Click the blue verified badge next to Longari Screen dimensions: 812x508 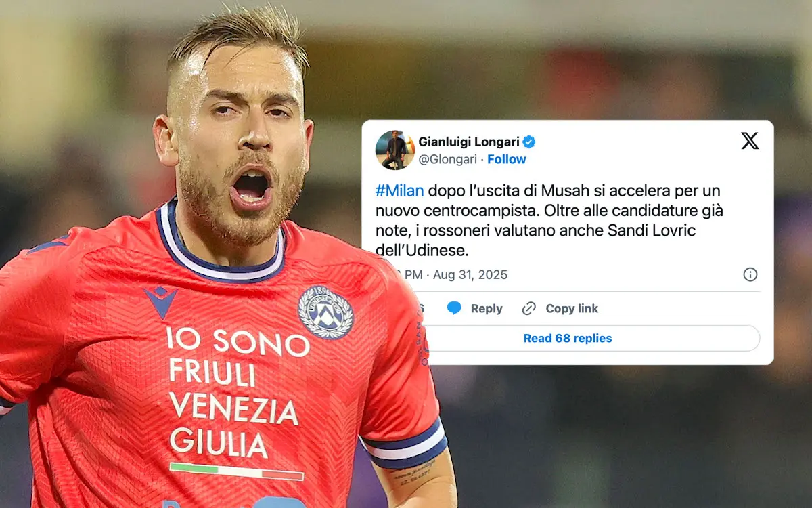tap(529, 142)
